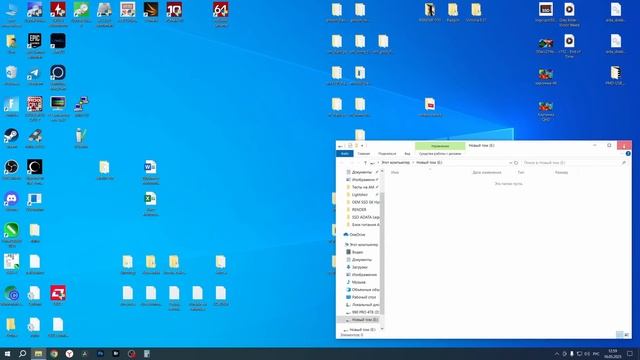Open Google Chrome from the taskbar
640x360 pixels.
54,353
